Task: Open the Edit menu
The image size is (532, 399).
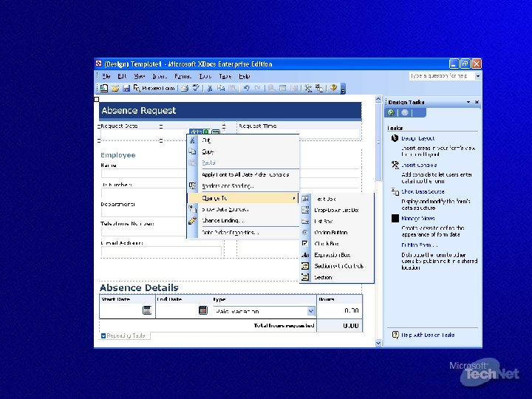Action: tap(122, 76)
